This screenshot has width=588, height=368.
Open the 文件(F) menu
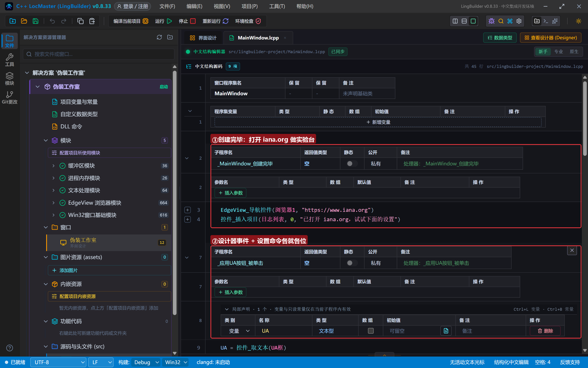pos(167,6)
